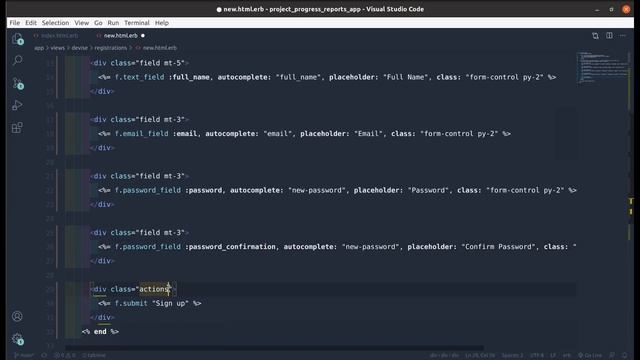Click the errors and warnings count in status bar

coord(65,355)
